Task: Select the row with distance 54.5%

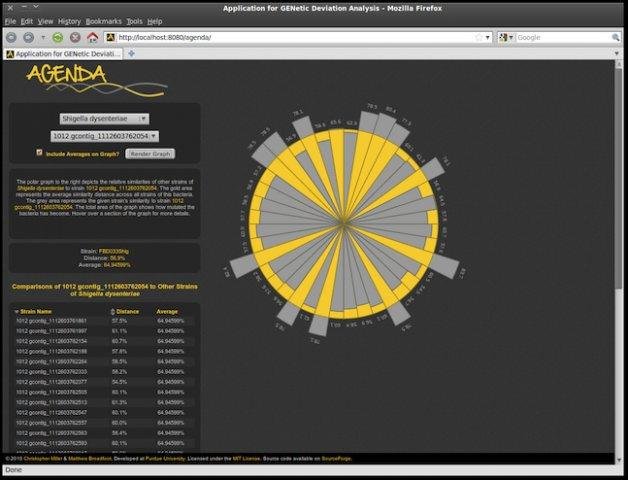Action: (x=105, y=382)
